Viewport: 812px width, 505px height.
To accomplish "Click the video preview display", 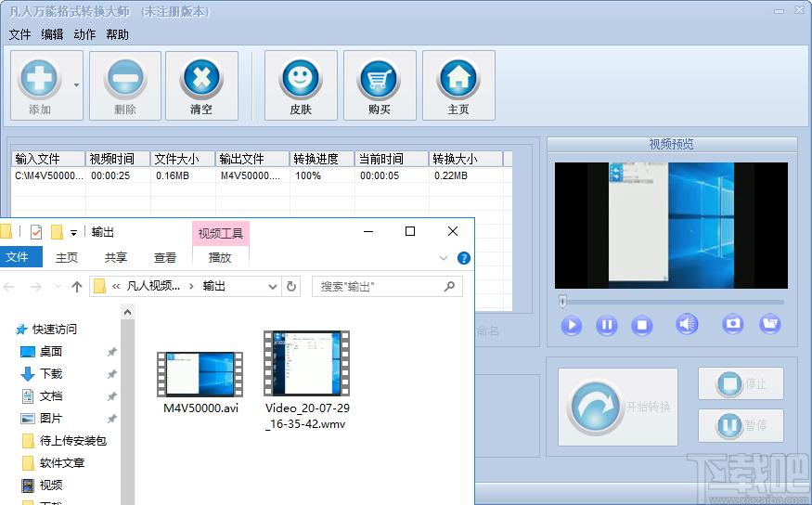I will click(x=671, y=226).
